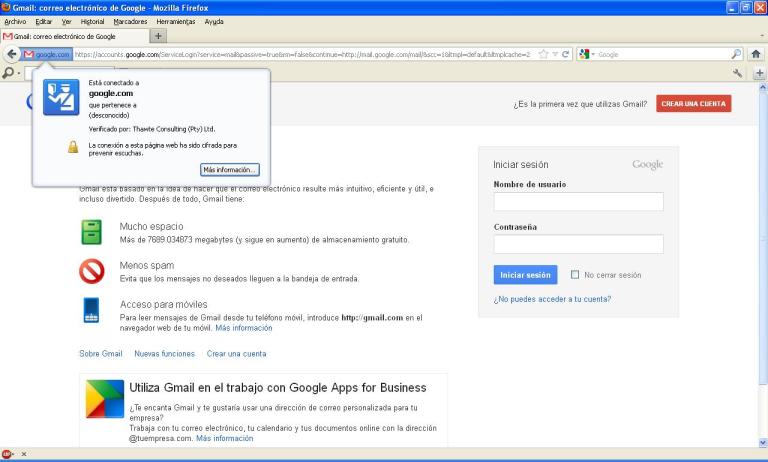Click the Menos spam heading

coord(147,265)
